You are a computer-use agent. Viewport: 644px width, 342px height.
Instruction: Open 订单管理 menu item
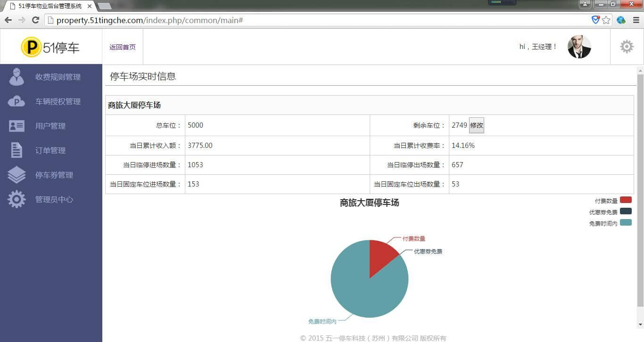(x=50, y=150)
